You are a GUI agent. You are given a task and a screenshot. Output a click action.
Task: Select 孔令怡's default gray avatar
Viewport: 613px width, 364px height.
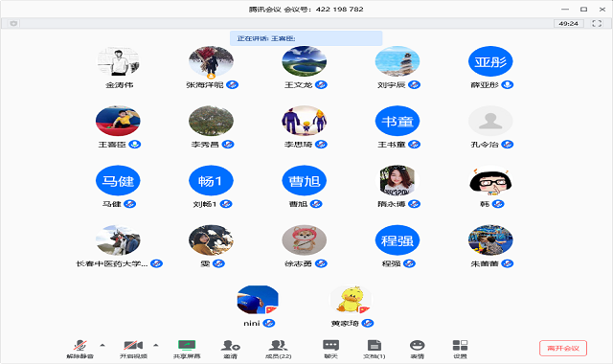click(490, 121)
